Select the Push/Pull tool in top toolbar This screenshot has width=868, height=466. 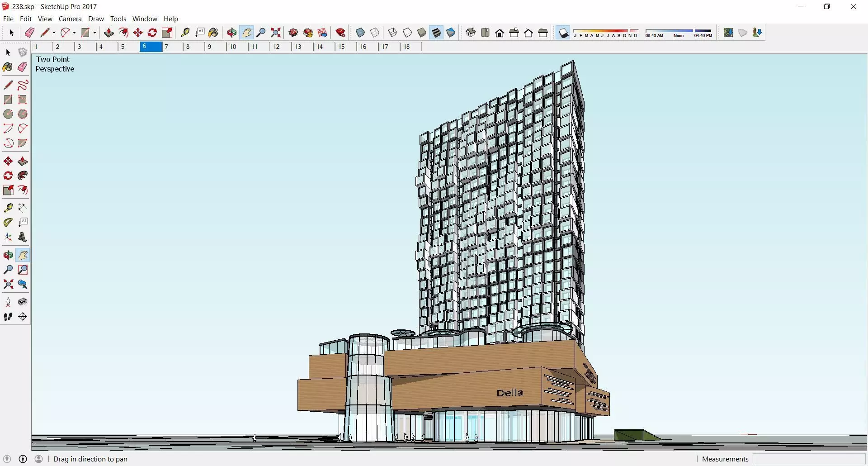click(108, 33)
